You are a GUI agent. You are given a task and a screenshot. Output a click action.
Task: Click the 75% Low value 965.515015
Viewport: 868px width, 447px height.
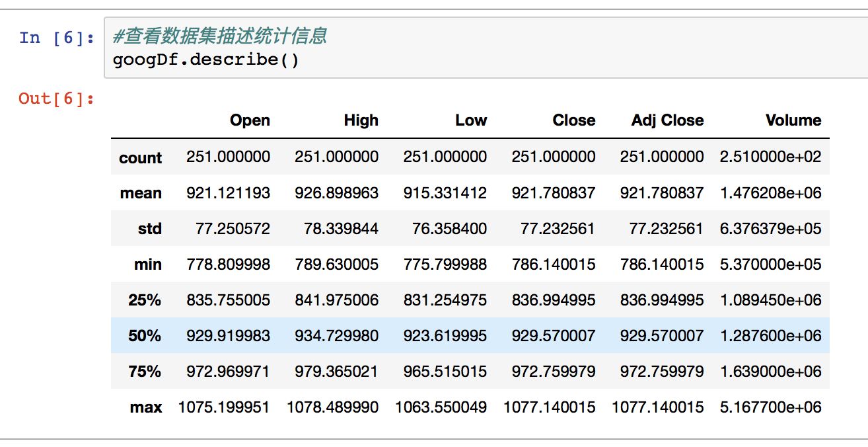pos(445,372)
